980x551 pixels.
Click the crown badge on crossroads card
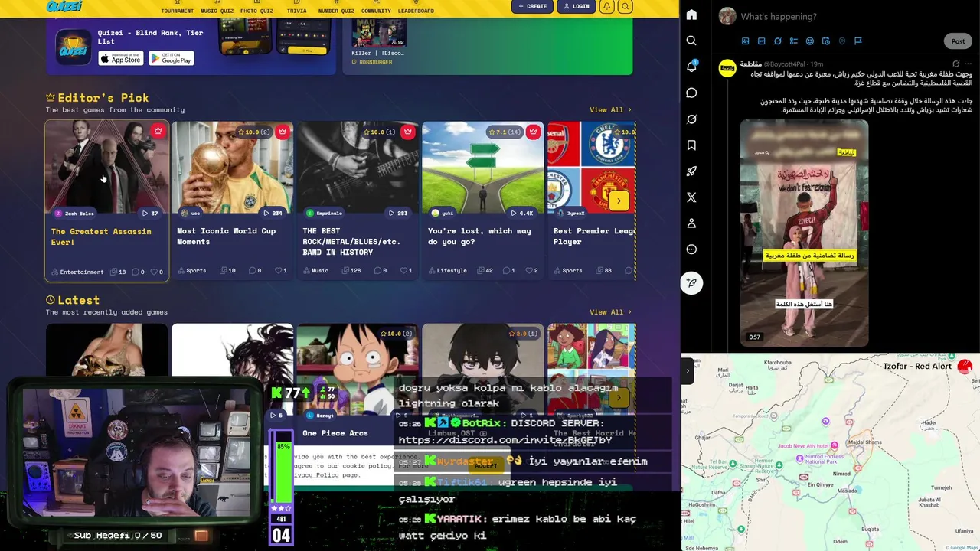533,132
